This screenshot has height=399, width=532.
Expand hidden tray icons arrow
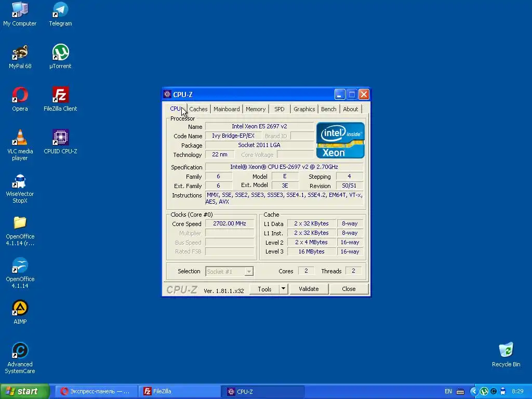click(x=474, y=391)
